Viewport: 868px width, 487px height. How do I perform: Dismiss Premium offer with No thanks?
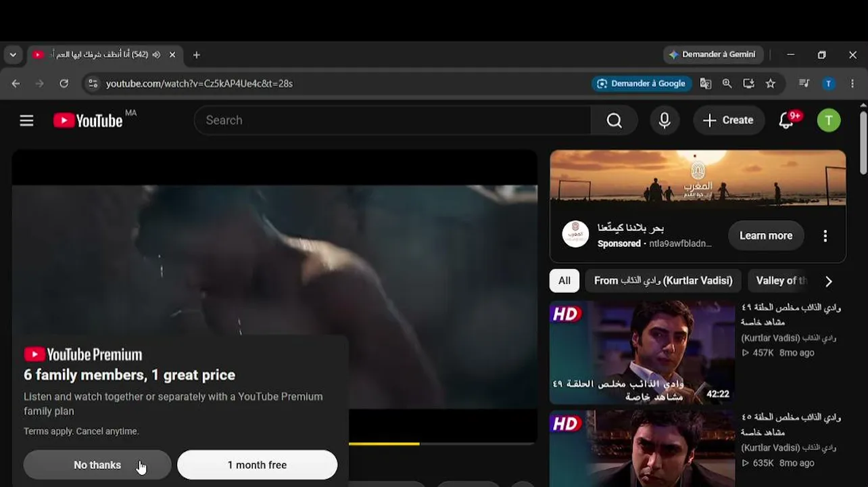coord(97,465)
